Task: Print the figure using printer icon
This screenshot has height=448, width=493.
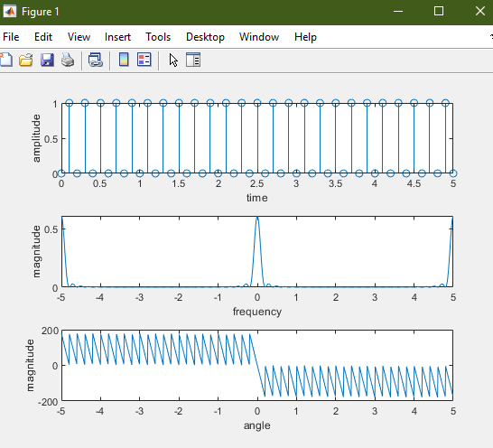Action: (x=68, y=60)
